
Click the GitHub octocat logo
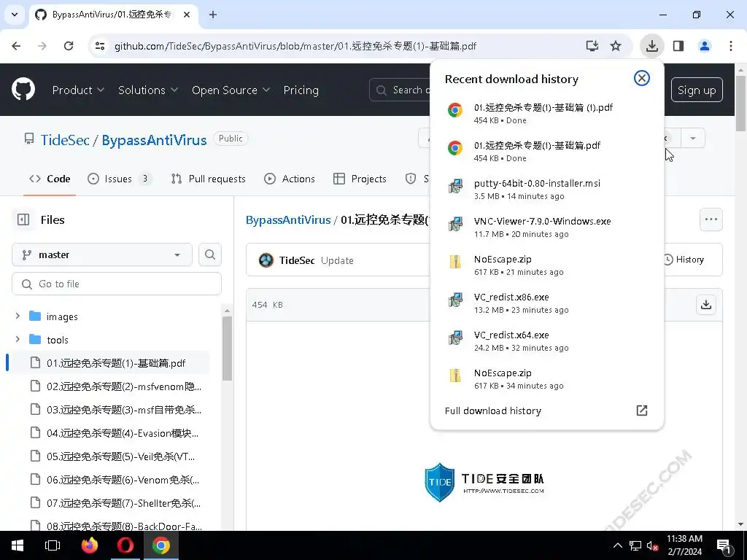pyautogui.click(x=23, y=90)
